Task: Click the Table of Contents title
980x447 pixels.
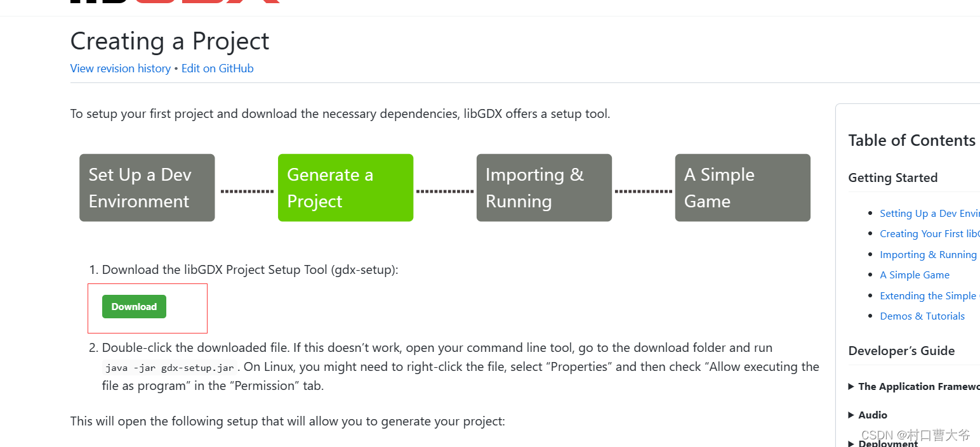Action: (x=911, y=141)
